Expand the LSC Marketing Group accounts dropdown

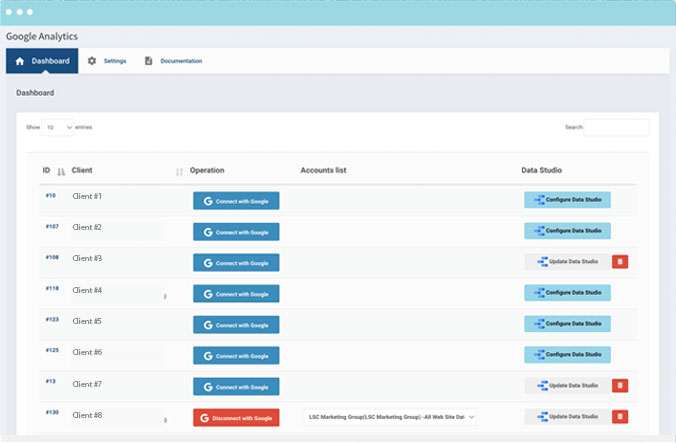(x=390, y=417)
